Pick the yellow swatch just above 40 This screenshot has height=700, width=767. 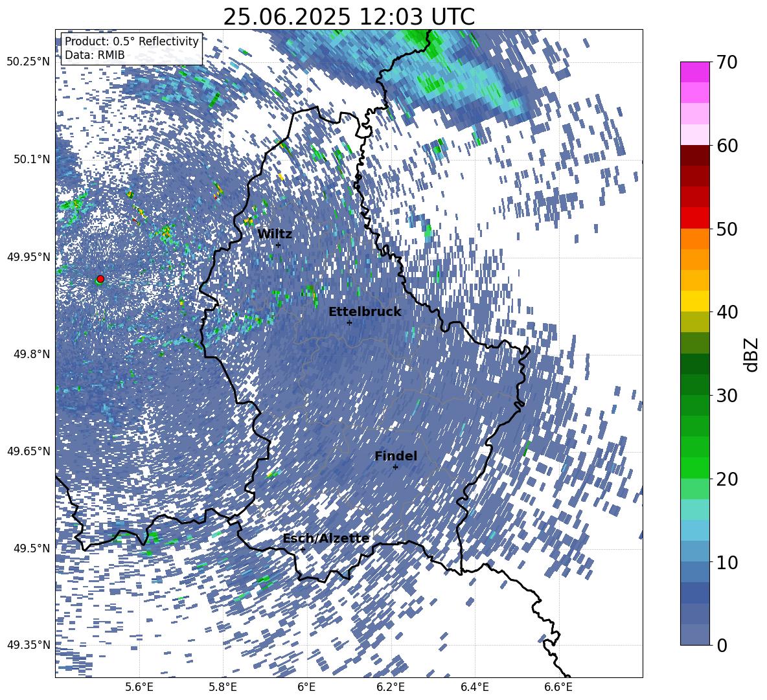694,301
